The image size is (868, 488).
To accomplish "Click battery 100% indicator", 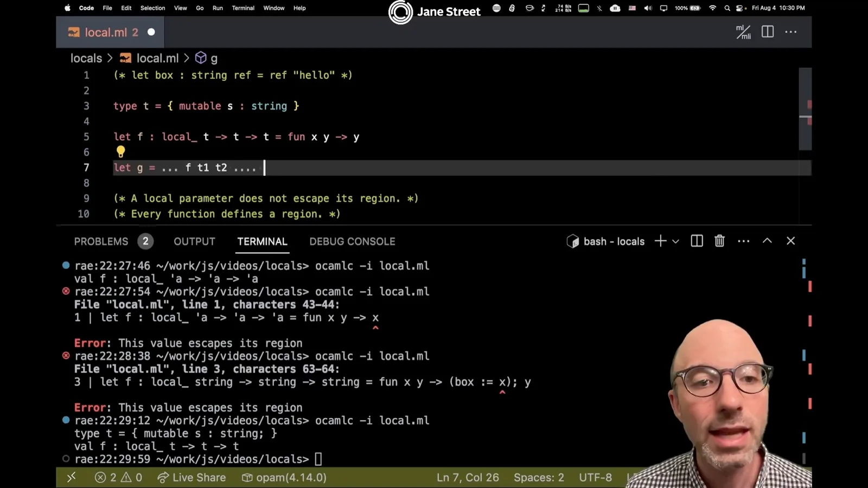I will point(687,8).
